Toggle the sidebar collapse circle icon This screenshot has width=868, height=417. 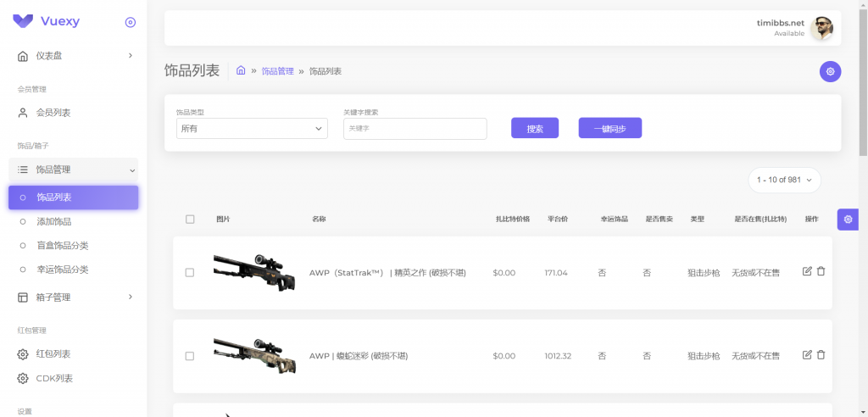(131, 22)
